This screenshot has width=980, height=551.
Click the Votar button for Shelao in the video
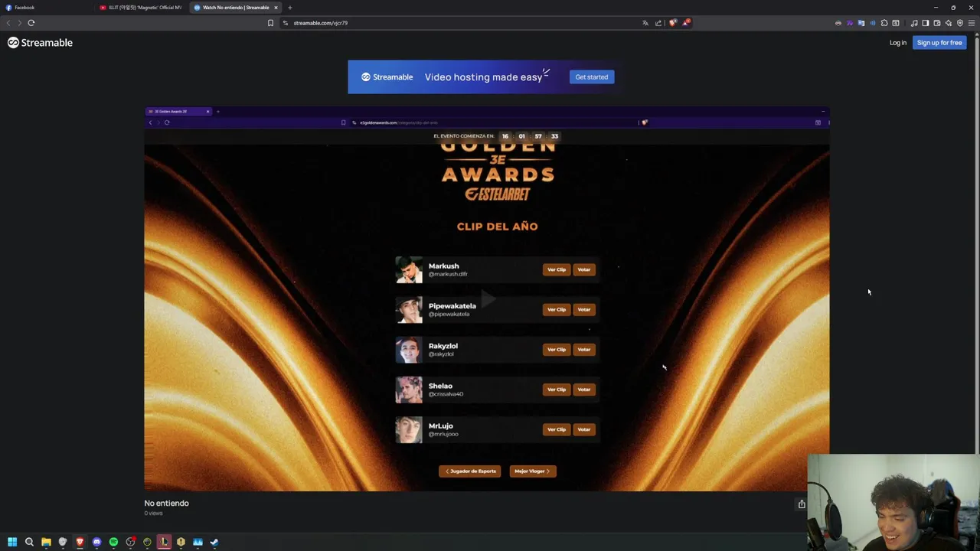[x=584, y=390]
